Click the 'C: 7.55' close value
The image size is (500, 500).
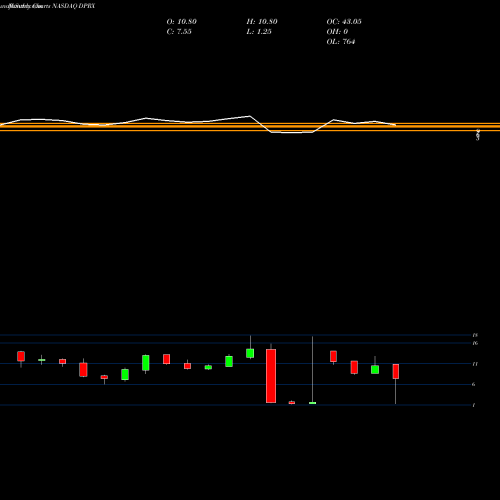(x=179, y=32)
